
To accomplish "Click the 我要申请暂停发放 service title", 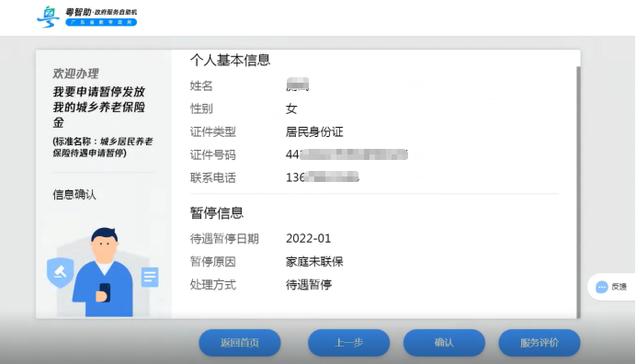I will tap(98, 107).
